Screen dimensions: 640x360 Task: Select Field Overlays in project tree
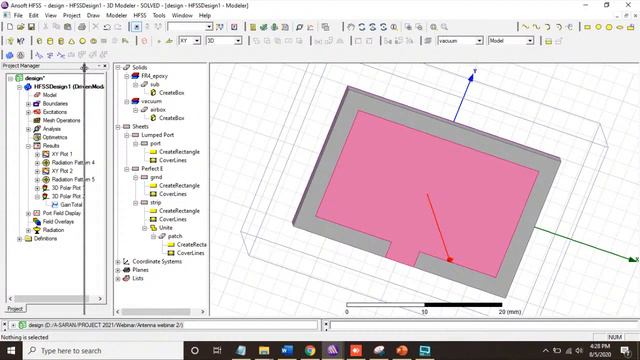58,222
